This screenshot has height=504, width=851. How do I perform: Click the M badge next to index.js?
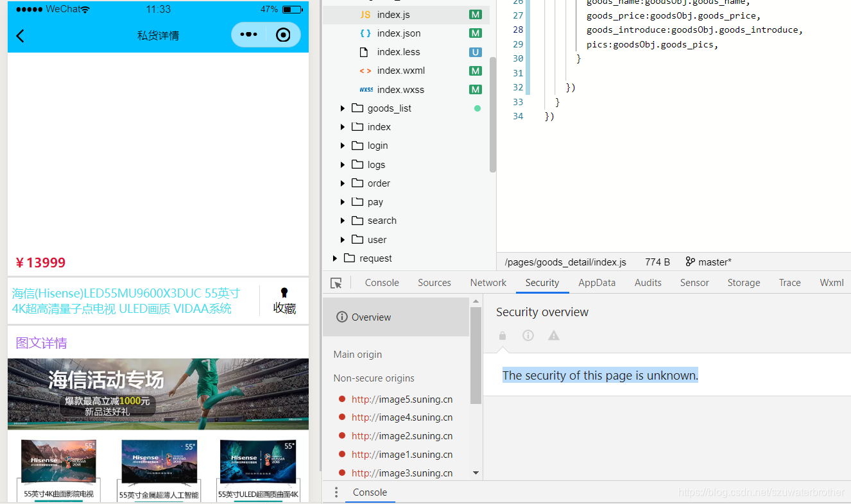tap(476, 15)
